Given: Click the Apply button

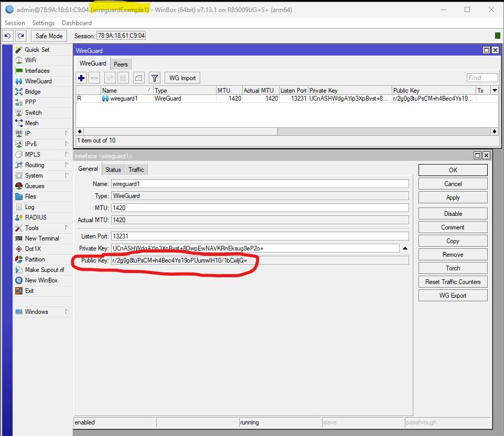Looking at the screenshot, I should click(453, 198).
